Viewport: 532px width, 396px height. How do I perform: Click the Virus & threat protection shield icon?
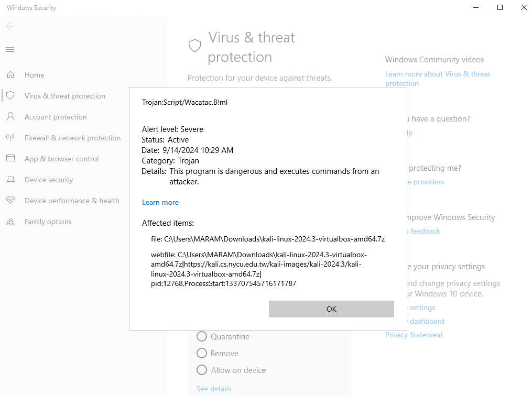[10, 96]
